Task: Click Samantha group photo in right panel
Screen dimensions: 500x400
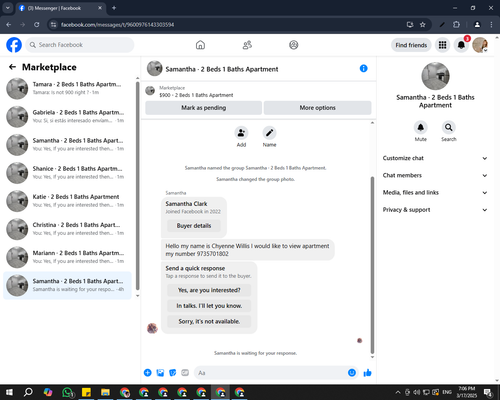Action: coord(435,76)
